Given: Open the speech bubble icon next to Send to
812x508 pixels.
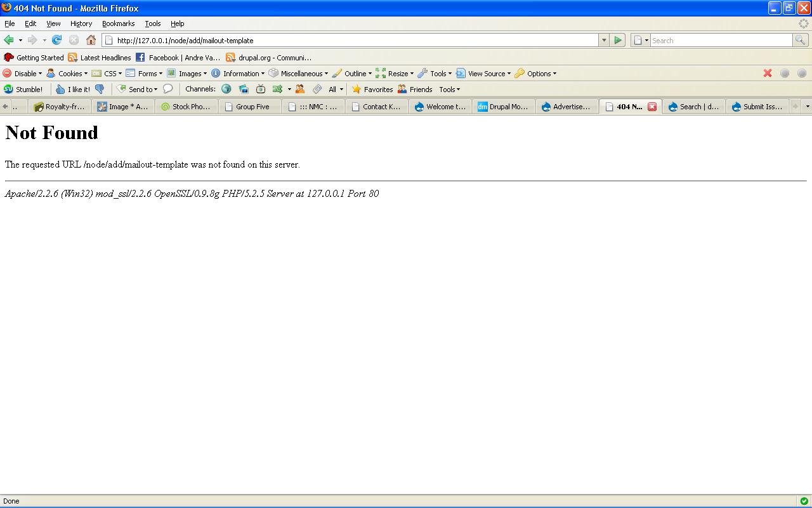Looking at the screenshot, I should point(167,89).
